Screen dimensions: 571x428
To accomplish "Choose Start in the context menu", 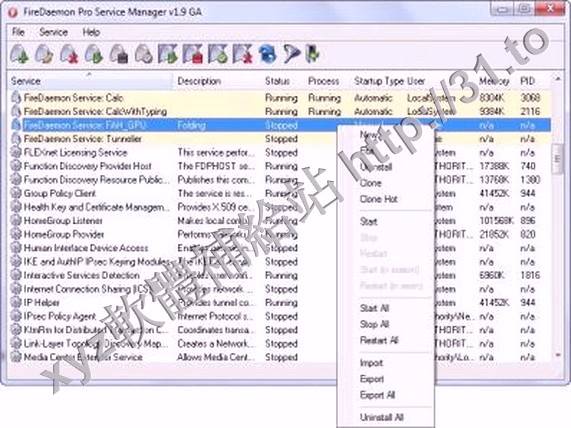I will coord(369,221).
